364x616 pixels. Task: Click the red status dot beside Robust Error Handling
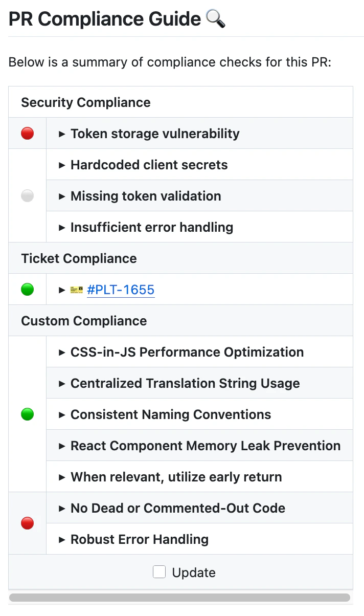click(27, 523)
